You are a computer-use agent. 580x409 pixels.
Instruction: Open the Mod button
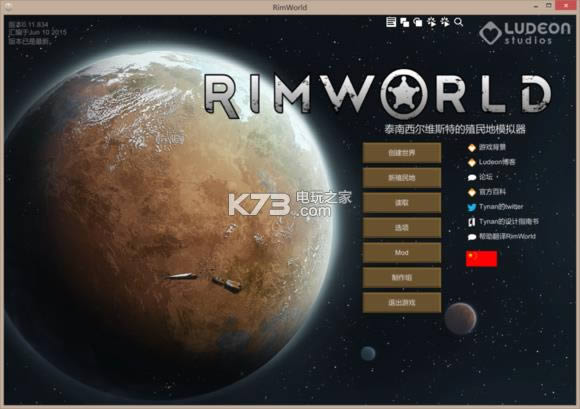point(402,253)
